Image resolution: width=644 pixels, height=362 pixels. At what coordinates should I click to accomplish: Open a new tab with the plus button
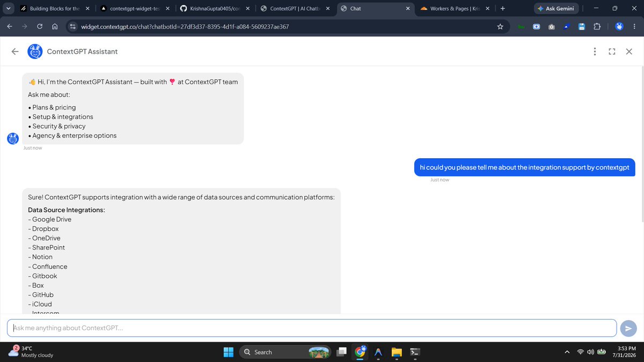pos(502,9)
